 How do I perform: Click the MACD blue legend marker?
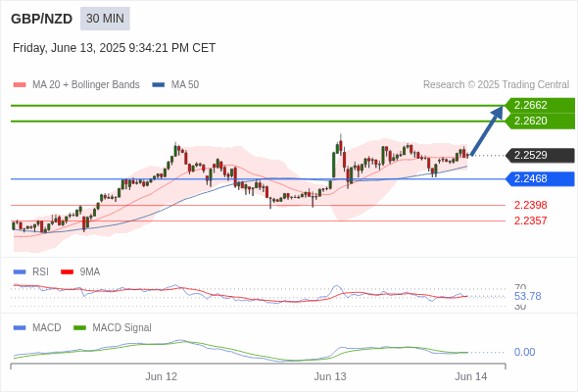pos(20,328)
